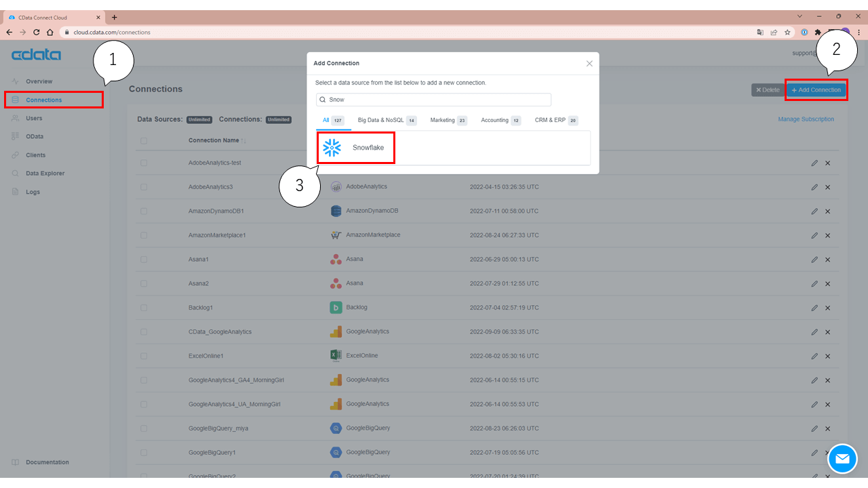Click the ExcelOnline logo icon
The height and width of the screenshot is (488, 868).
336,356
